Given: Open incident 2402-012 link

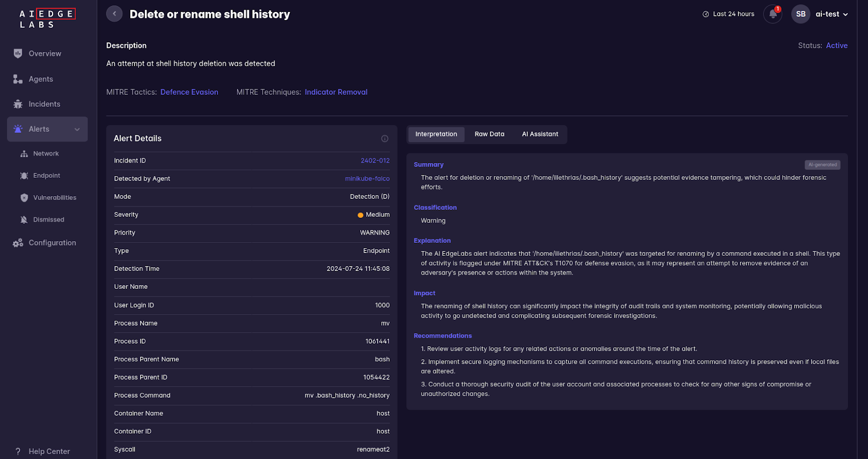Looking at the screenshot, I should [375, 161].
